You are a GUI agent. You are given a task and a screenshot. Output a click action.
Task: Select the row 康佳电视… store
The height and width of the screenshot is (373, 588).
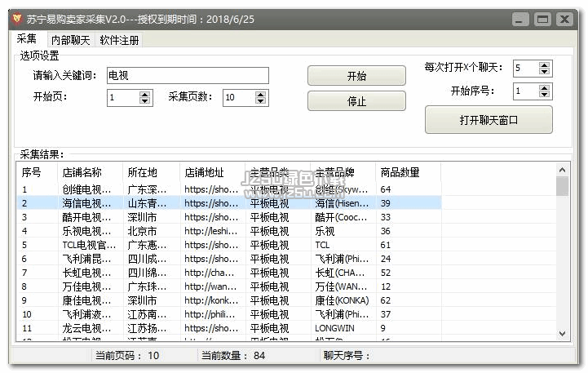click(x=228, y=300)
